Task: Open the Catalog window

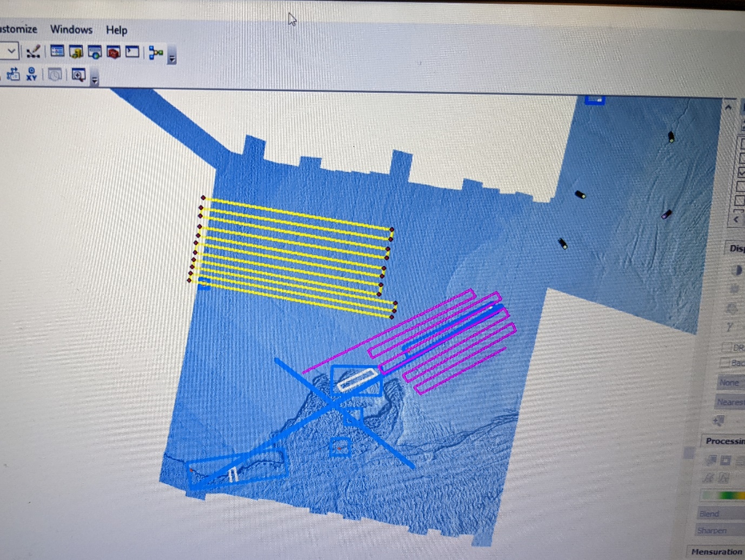Action: (76, 51)
